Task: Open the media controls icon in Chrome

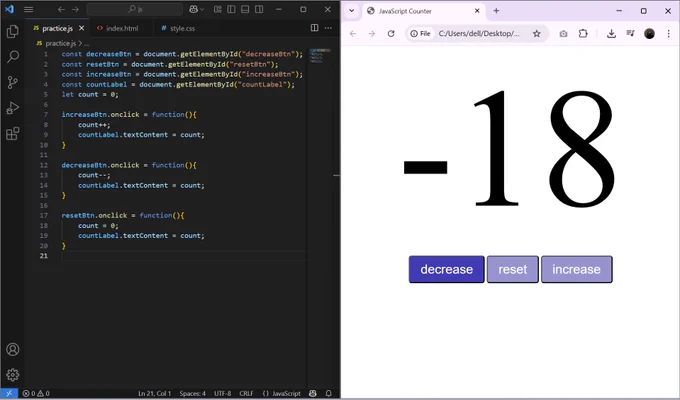Action: click(631, 33)
